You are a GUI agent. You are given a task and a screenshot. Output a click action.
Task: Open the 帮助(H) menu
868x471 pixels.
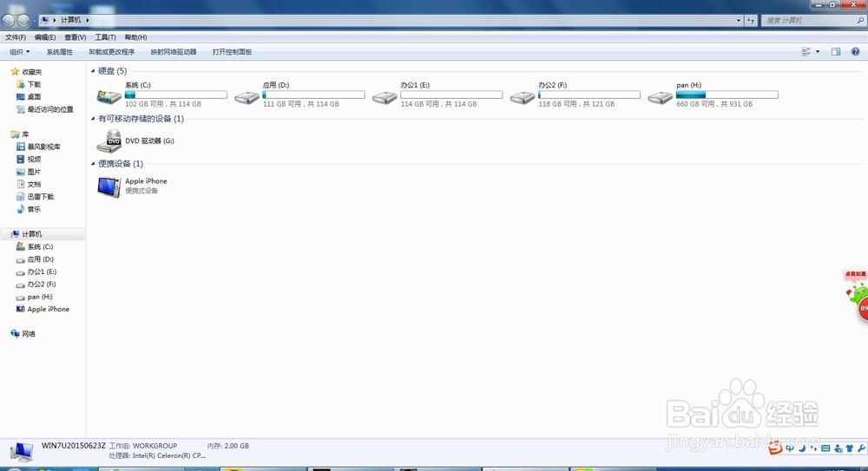click(x=135, y=37)
